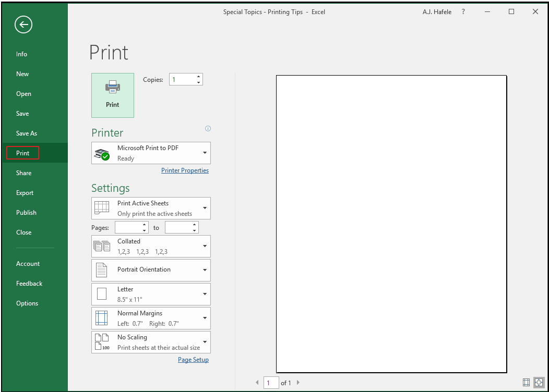Go to previous page arrow in preview
Image resolution: width=549 pixels, height=392 pixels.
click(x=257, y=383)
